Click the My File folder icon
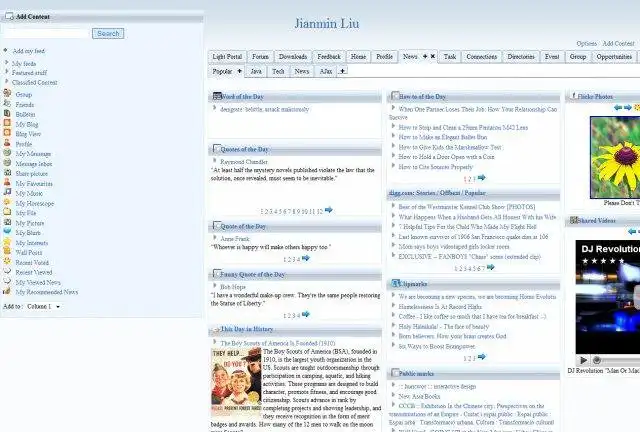 (7, 212)
